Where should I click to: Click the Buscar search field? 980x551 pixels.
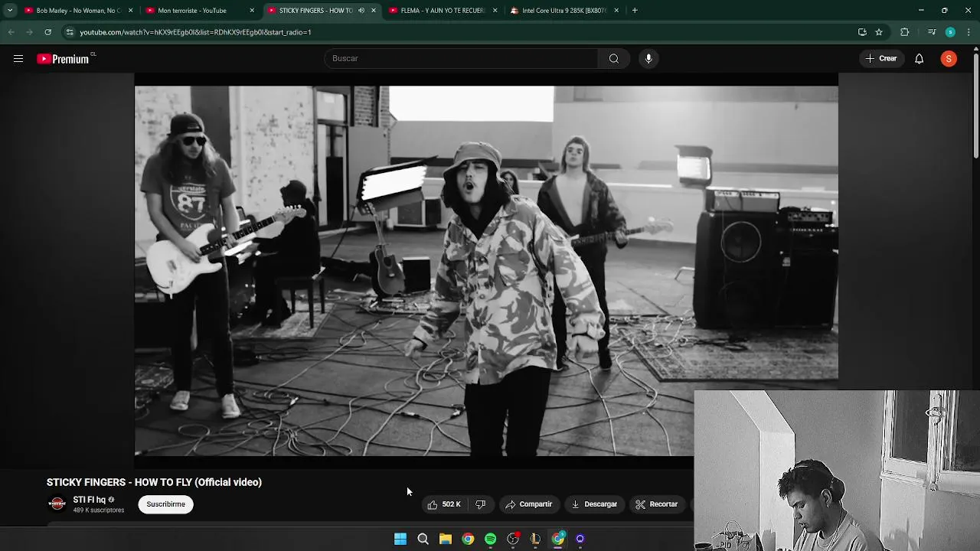tap(461, 58)
